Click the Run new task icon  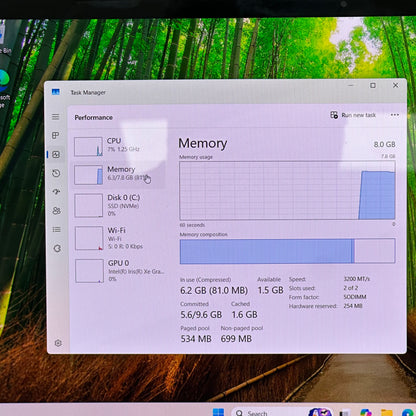pyautogui.click(x=334, y=115)
